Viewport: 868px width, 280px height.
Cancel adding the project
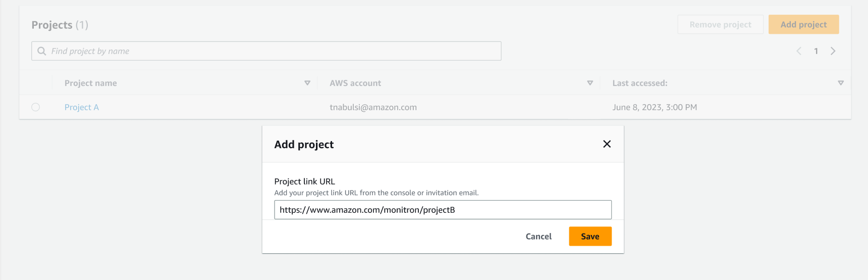(x=538, y=236)
